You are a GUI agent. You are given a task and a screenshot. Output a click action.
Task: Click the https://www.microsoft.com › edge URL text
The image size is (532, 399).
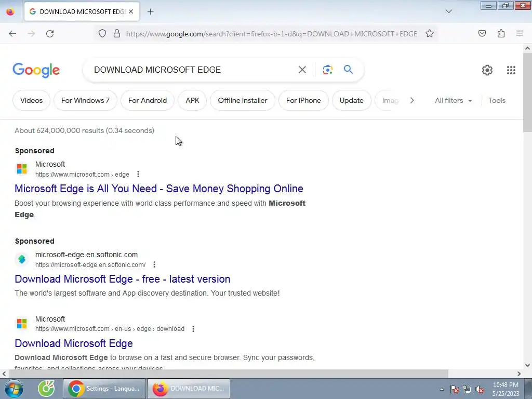(x=82, y=175)
